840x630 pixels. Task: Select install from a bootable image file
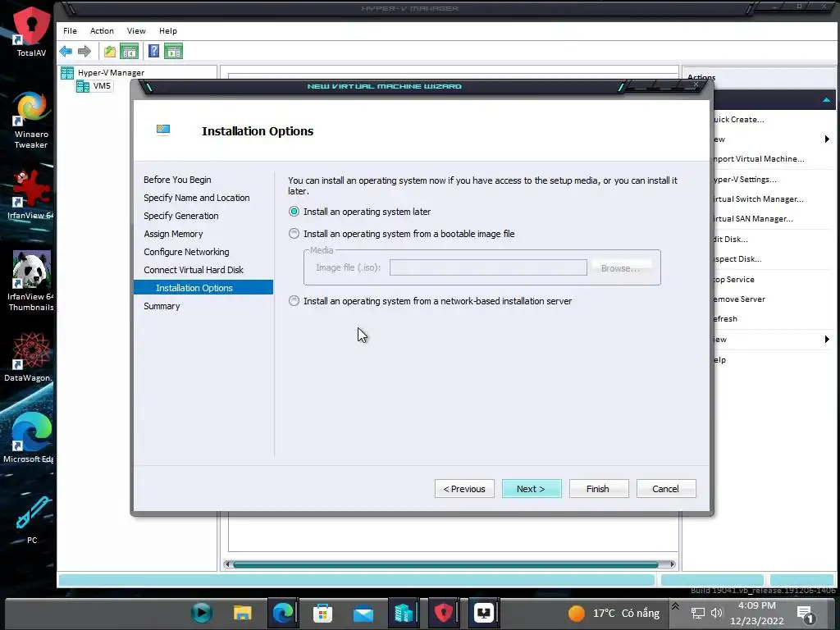(402, 234)
